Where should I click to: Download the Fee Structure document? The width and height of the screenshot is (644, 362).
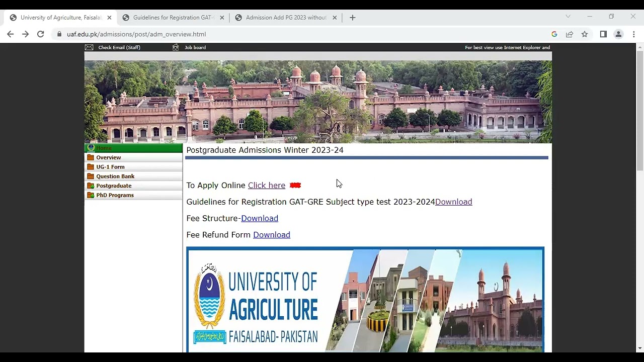point(260,218)
